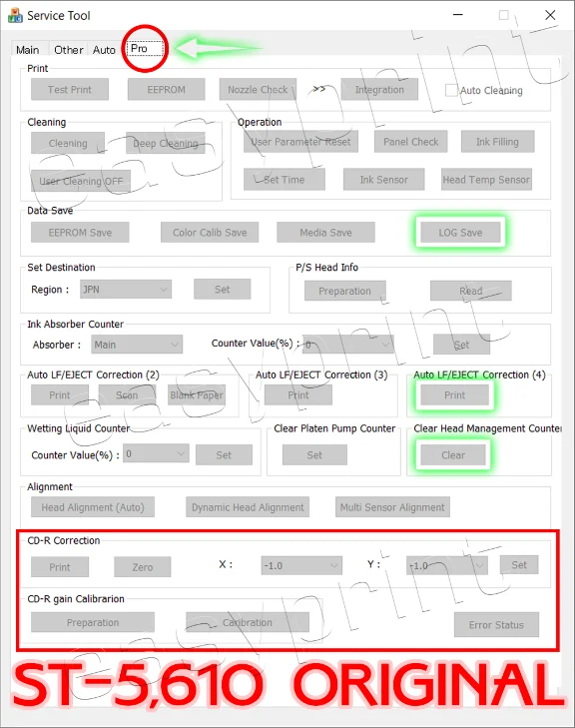Viewport: 575px width, 728px height.
Task: Click Preparation in P/S Head Info
Action: coord(344,291)
